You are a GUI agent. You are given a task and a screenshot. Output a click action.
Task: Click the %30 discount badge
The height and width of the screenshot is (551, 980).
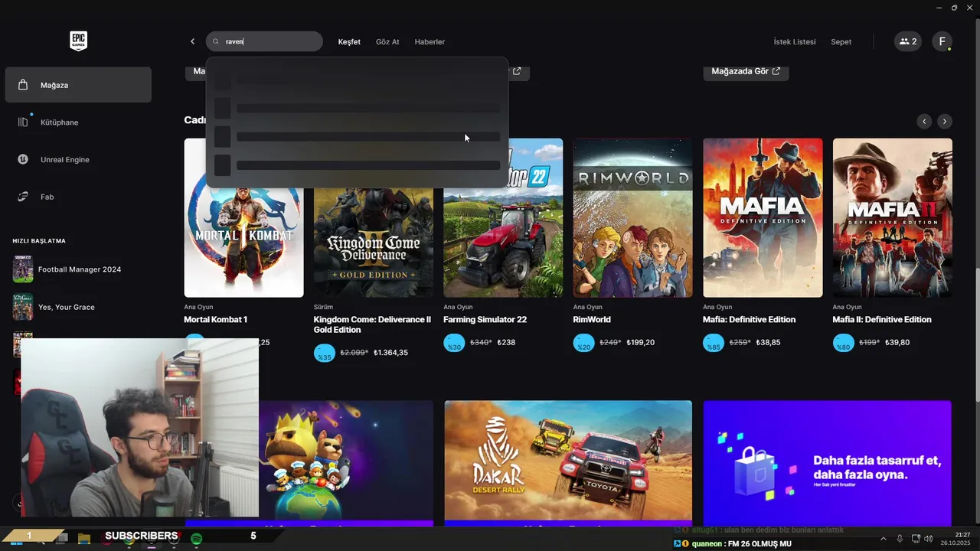[x=454, y=344]
